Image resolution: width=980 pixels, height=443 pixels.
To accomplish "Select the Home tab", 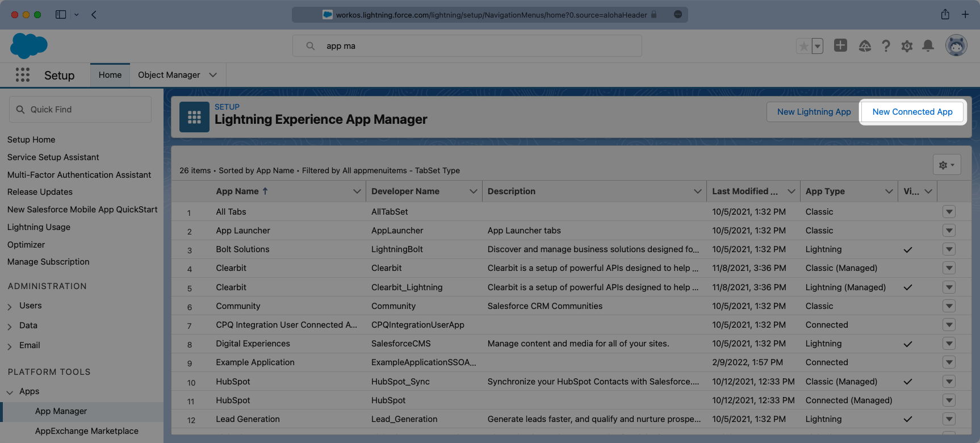I will 110,75.
